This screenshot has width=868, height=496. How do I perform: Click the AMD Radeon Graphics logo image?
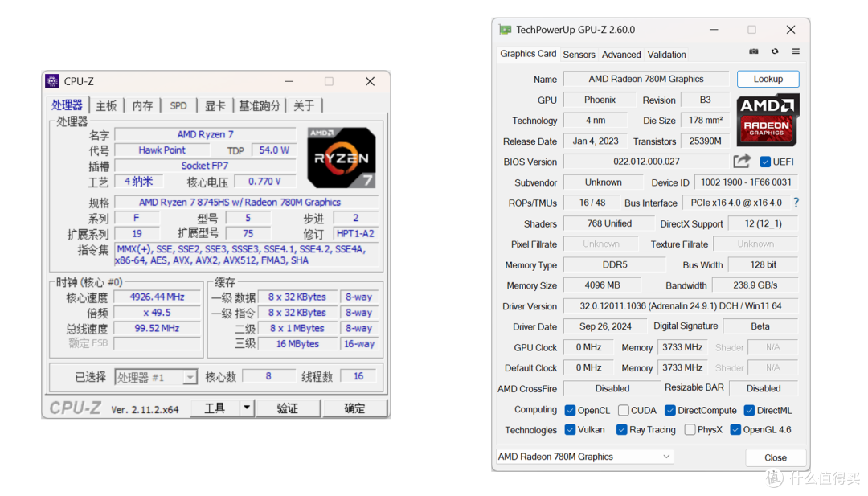(x=768, y=121)
